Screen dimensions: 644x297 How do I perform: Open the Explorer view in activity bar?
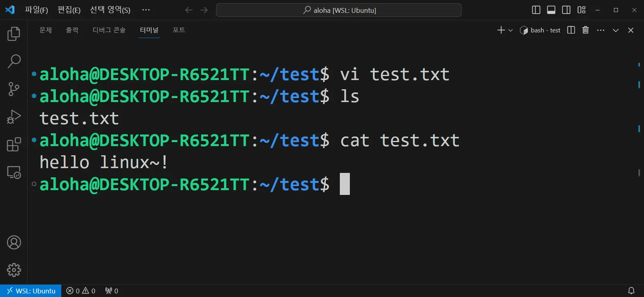pos(14,34)
